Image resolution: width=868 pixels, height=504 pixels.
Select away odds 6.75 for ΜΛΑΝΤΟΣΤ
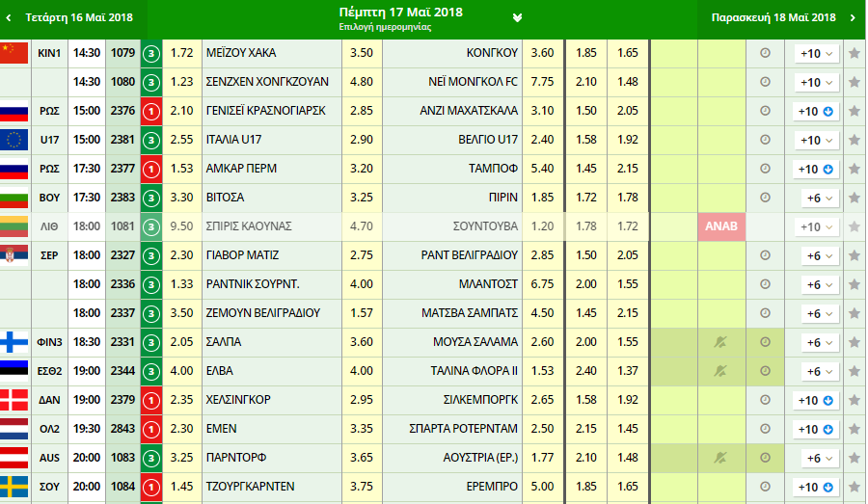click(542, 284)
